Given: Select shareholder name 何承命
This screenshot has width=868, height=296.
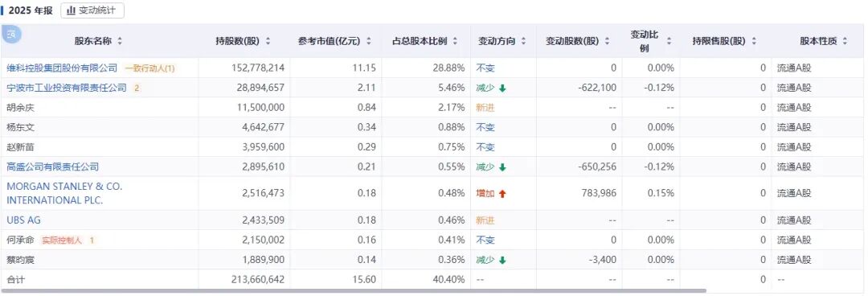Looking at the screenshot, I should point(20,240).
